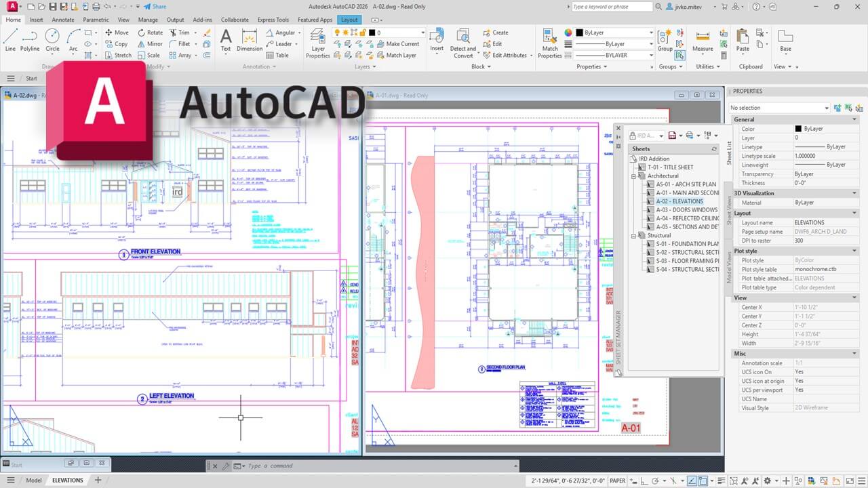868x488 pixels.
Task: Click Create block button
Action: 495,33
